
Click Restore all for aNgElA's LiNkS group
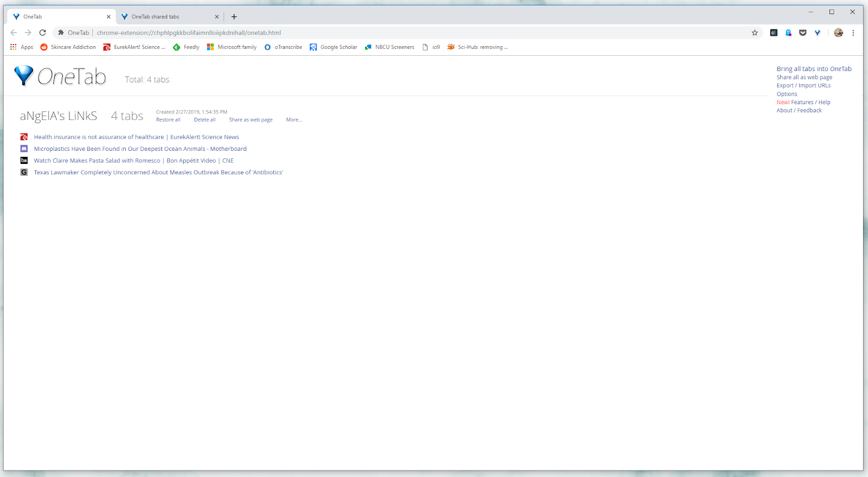pos(168,120)
